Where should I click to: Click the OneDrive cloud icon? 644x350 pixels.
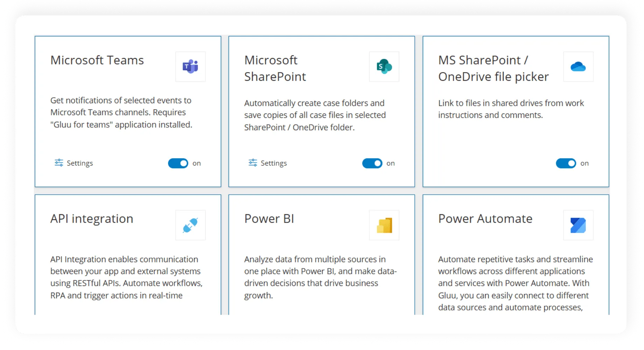click(x=578, y=66)
